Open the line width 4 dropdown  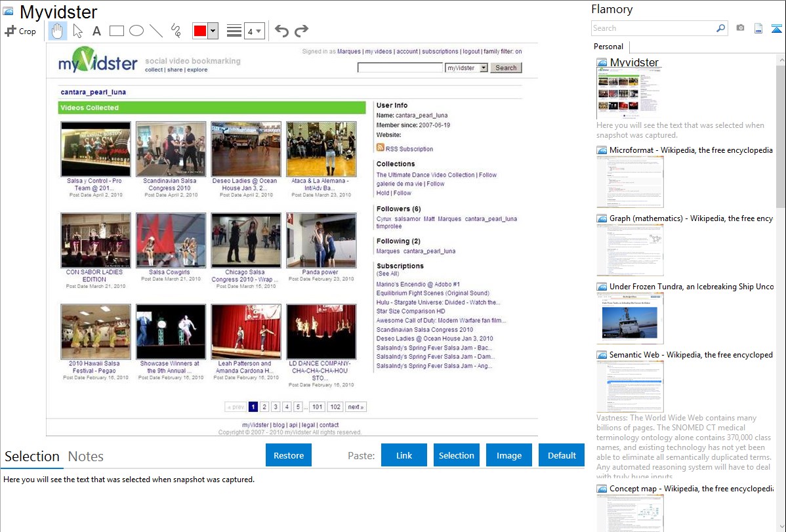click(254, 31)
